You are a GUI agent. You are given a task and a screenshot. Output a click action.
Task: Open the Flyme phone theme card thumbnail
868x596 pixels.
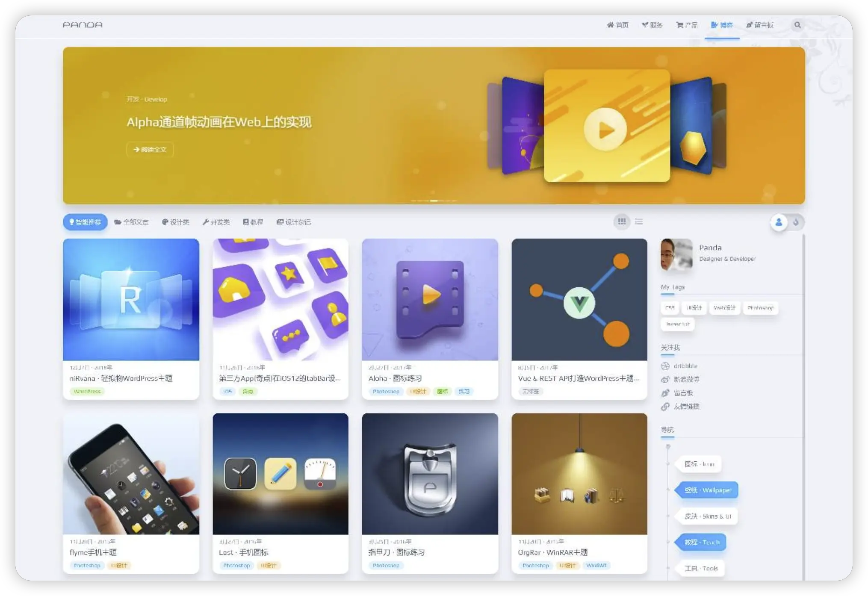pos(131,474)
